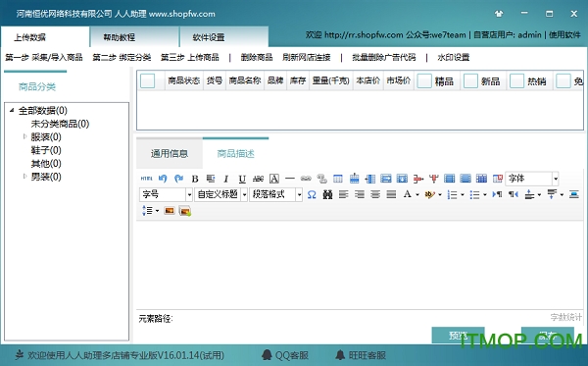588x366 pixels.
Task: Contact 旺旺客服 in status bar
Action: pyautogui.click(x=361, y=355)
